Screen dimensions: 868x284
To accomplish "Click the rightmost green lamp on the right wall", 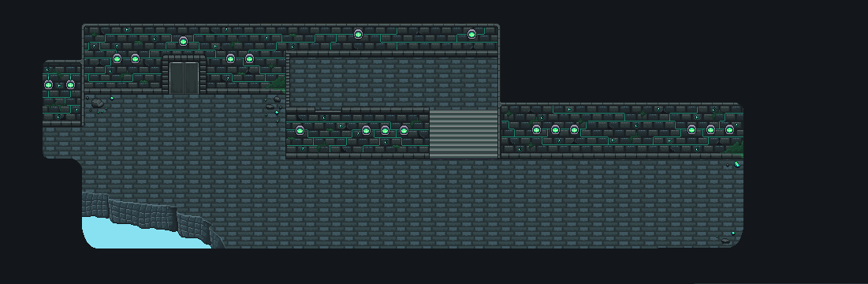I will click(x=729, y=129).
